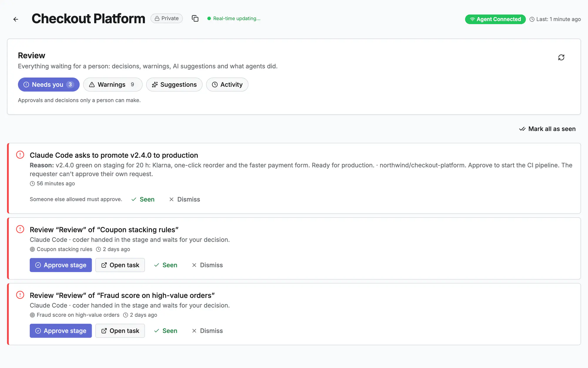Dismiss the Fraud score review
This screenshot has height=368, width=588.
pos(207,331)
